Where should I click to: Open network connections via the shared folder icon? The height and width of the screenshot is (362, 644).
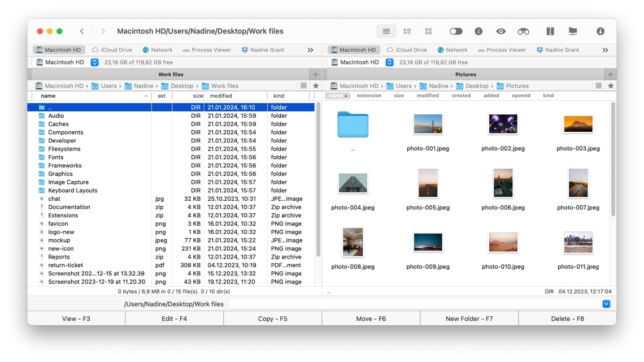click(573, 31)
